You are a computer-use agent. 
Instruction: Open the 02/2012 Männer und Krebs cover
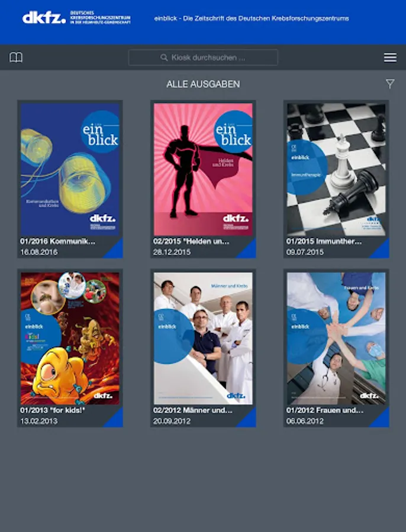pos(203,338)
